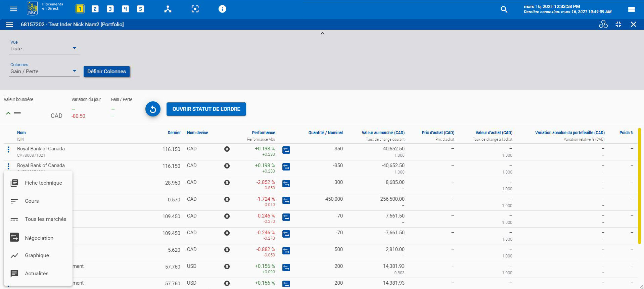Select Cours from context menu

click(x=38, y=201)
